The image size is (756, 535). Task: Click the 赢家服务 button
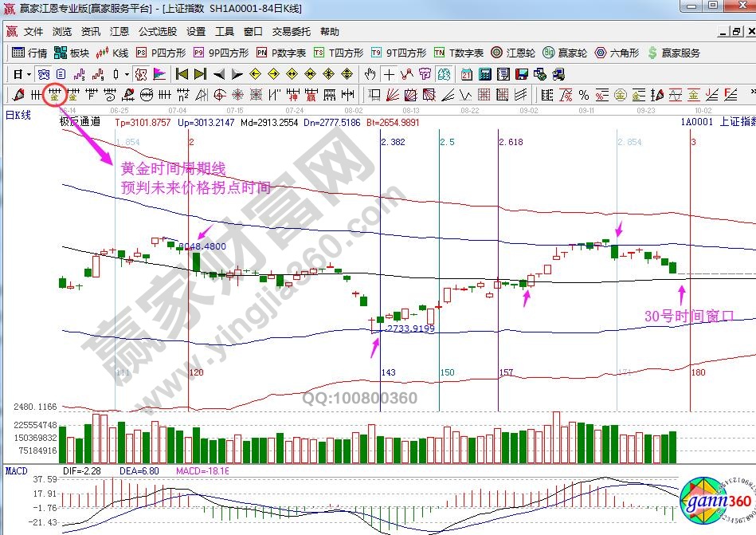click(673, 53)
